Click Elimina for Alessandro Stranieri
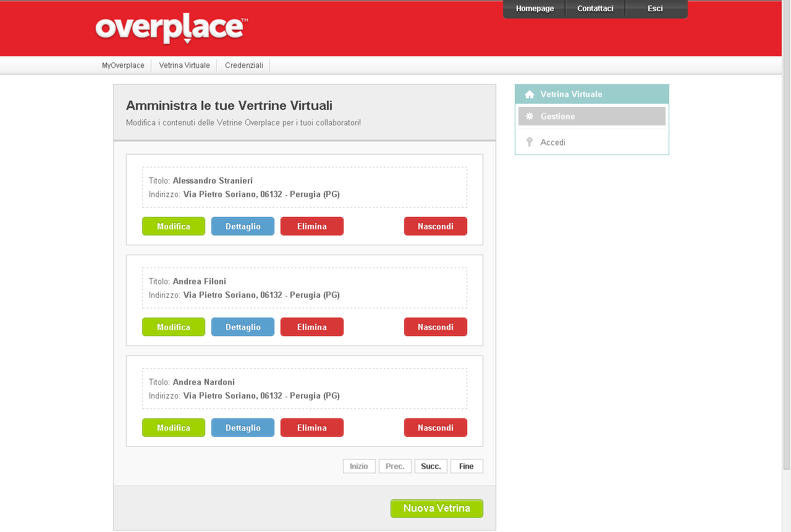Viewport: 791px width, 532px height. [x=312, y=226]
